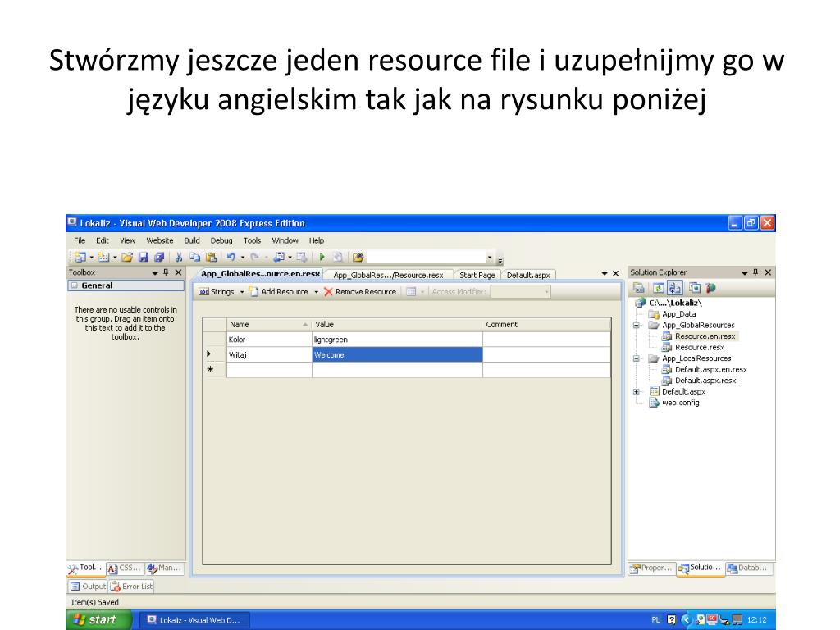
Task: Open the Add New Item dropdown arrow
Action: click(115, 257)
